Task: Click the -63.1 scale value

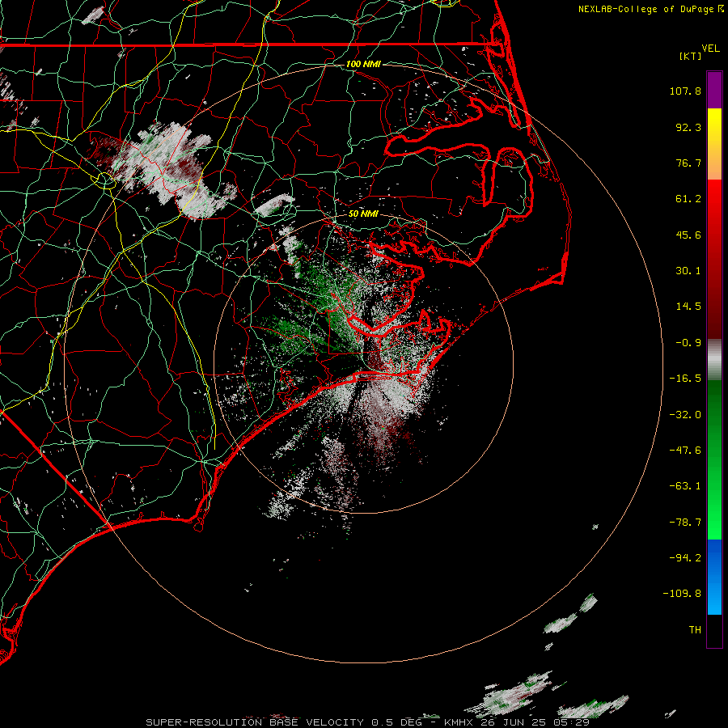Action: pyautogui.click(x=685, y=486)
